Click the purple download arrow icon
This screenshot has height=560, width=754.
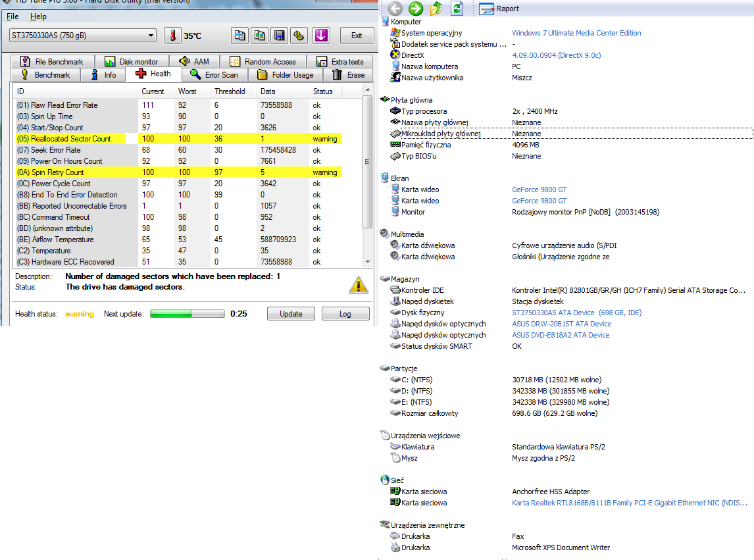(x=321, y=36)
